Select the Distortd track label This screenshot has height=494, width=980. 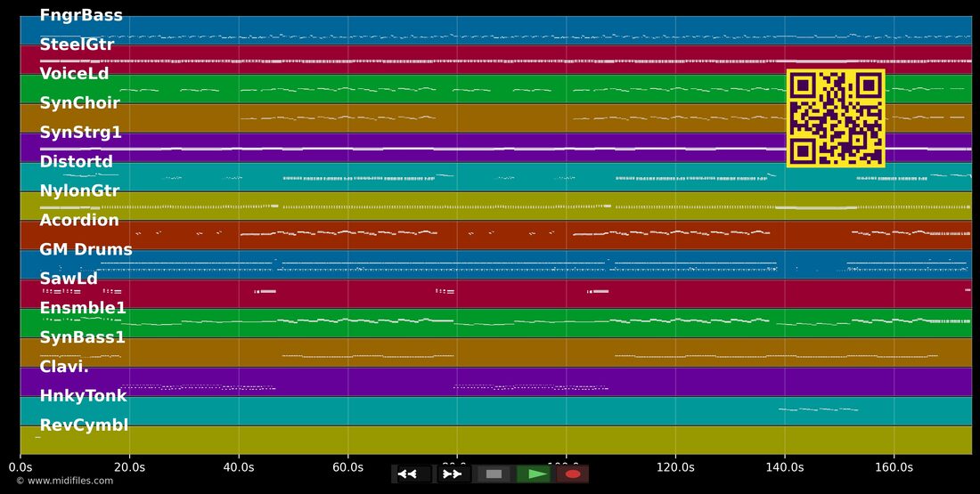click(x=77, y=162)
